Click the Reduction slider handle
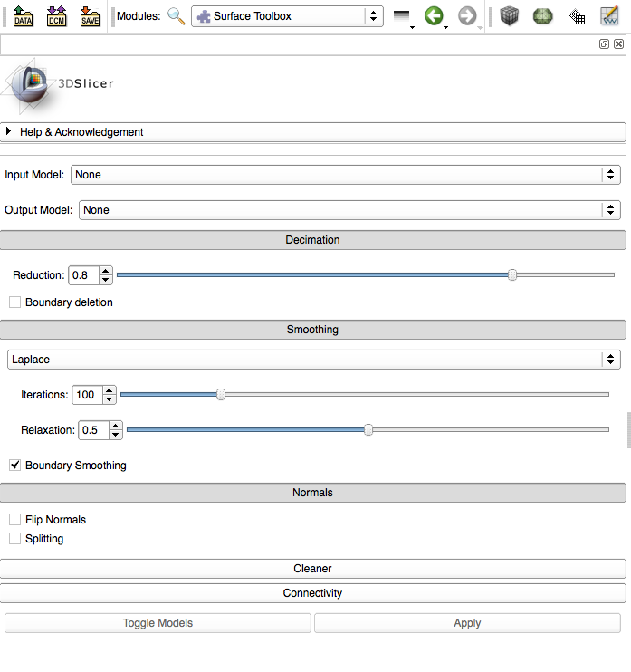 click(x=512, y=275)
